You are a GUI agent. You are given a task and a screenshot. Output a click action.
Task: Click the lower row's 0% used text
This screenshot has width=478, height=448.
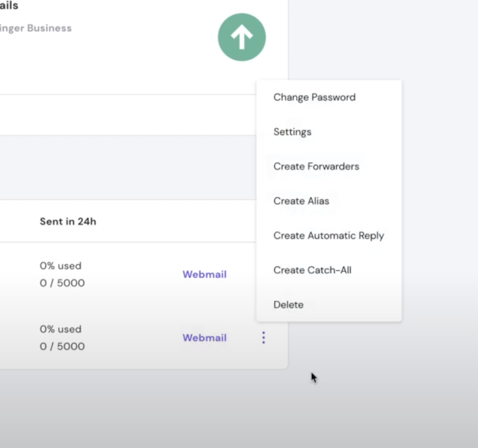[x=60, y=329]
